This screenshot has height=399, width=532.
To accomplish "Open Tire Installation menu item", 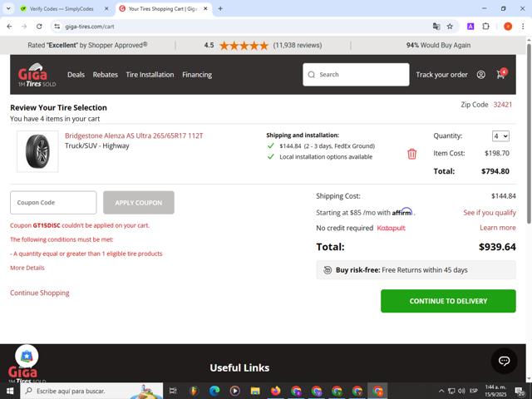I will (x=150, y=75).
